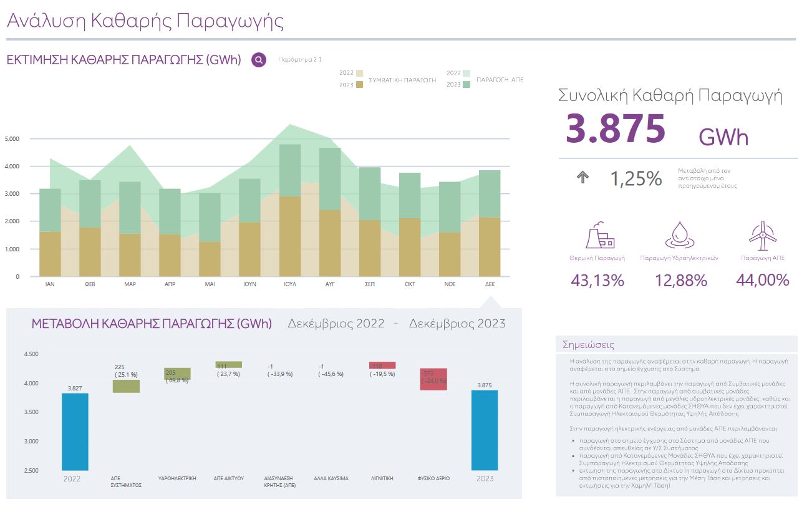Select the green ΑΠΕ ΣΥΣΤΗΜΑΤΟΣ waterfall bar

pyautogui.click(x=126, y=387)
